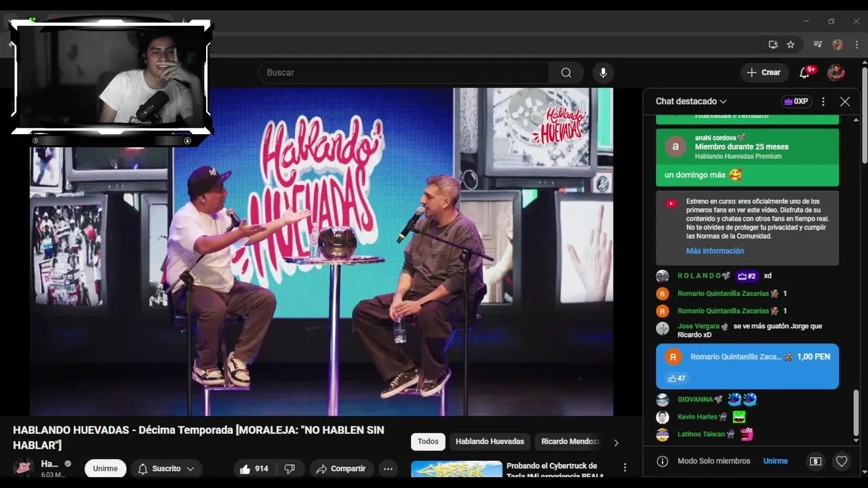Open the 0XP crown badge
Image resolution: width=868 pixels, height=488 pixels.
(x=796, y=102)
